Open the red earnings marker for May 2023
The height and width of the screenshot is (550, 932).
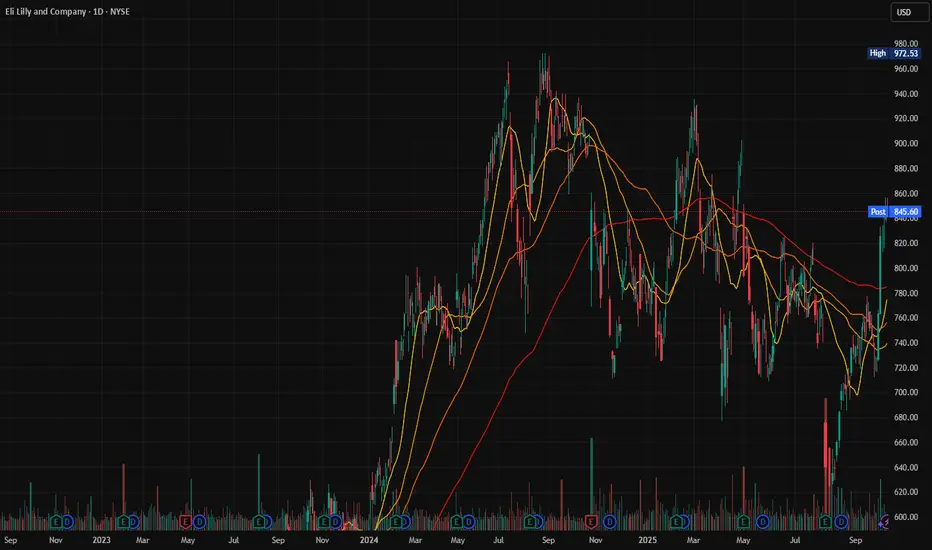185,522
